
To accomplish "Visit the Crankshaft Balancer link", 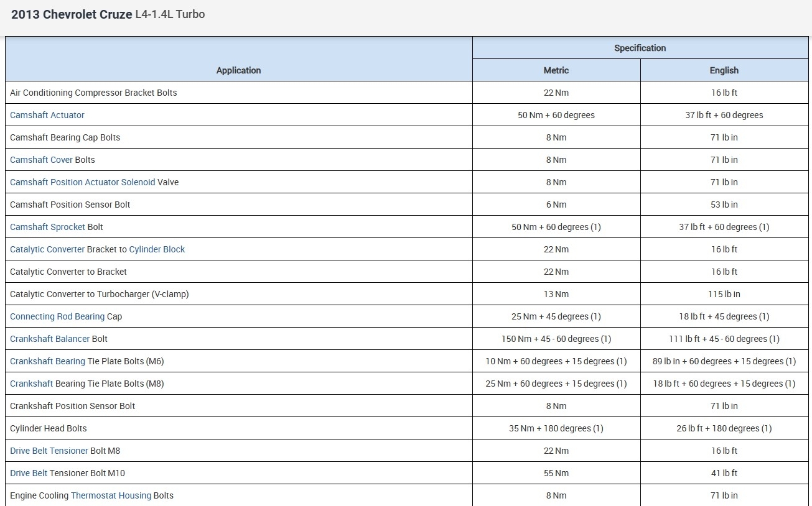I will 50,339.
